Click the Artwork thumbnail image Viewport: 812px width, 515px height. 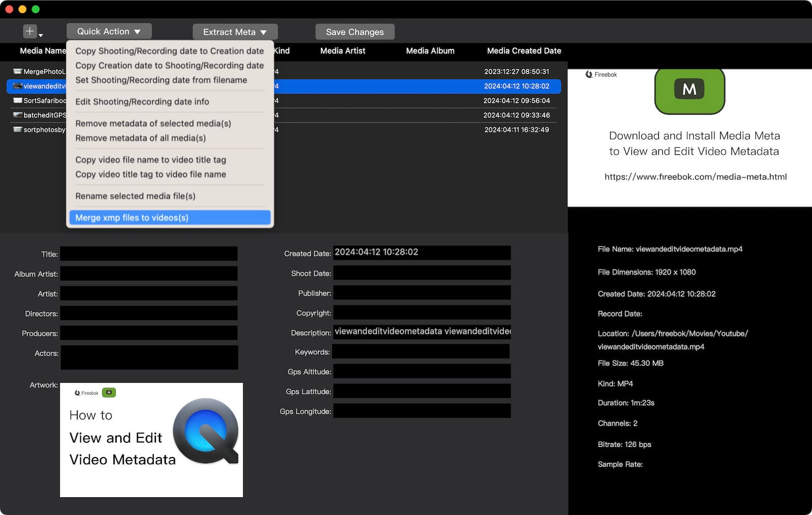151,440
